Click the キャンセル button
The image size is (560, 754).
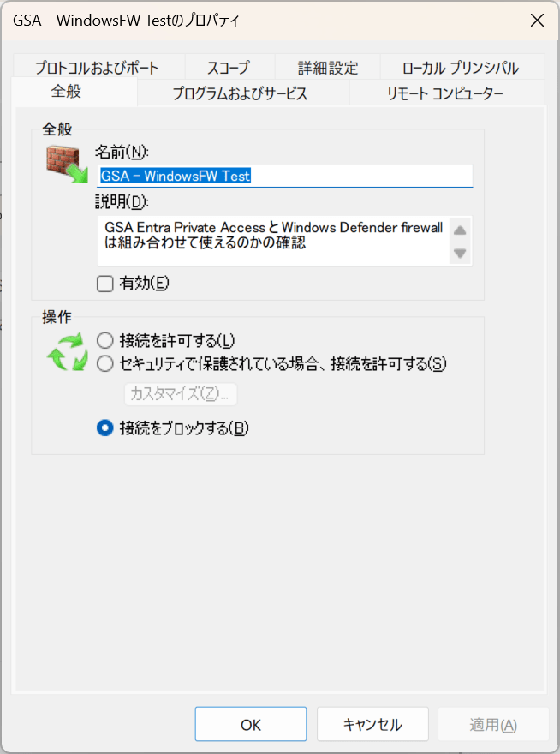pos(372,724)
